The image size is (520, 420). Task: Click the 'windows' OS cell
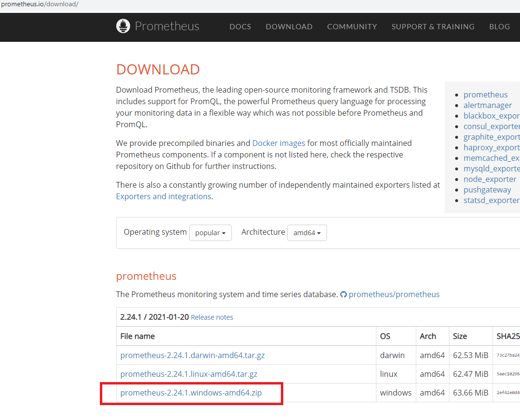point(396,393)
